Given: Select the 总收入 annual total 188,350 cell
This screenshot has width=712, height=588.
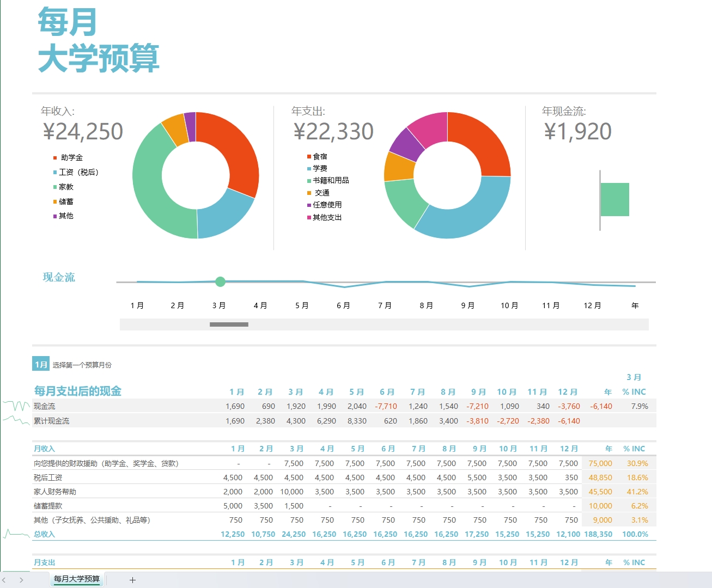Looking at the screenshot, I should 598,534.
